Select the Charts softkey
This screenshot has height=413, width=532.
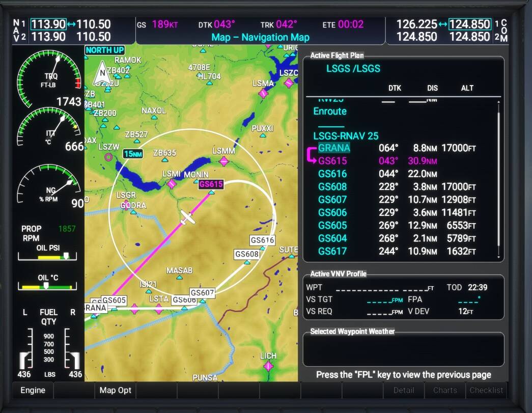(x=445, y=390)
